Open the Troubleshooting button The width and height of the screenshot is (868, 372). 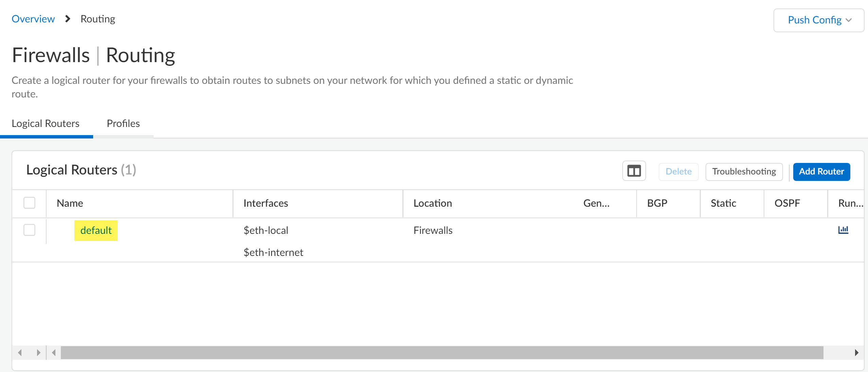[x=744, y=172]
